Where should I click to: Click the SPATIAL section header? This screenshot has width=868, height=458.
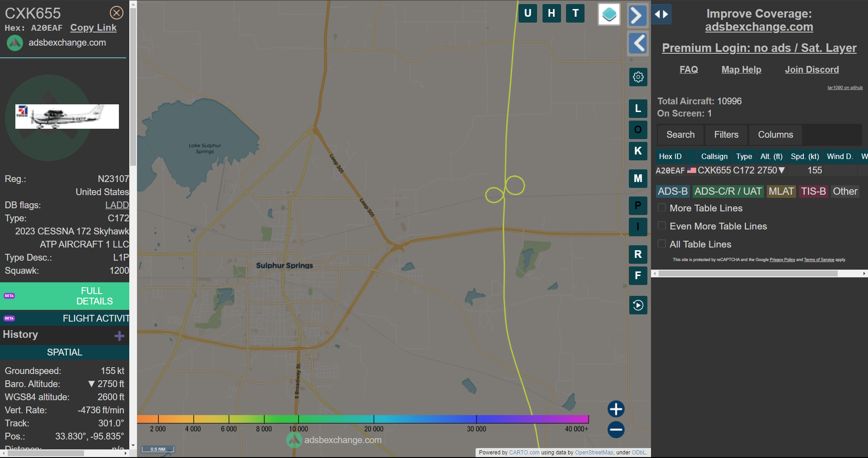[x=65, y=352]
